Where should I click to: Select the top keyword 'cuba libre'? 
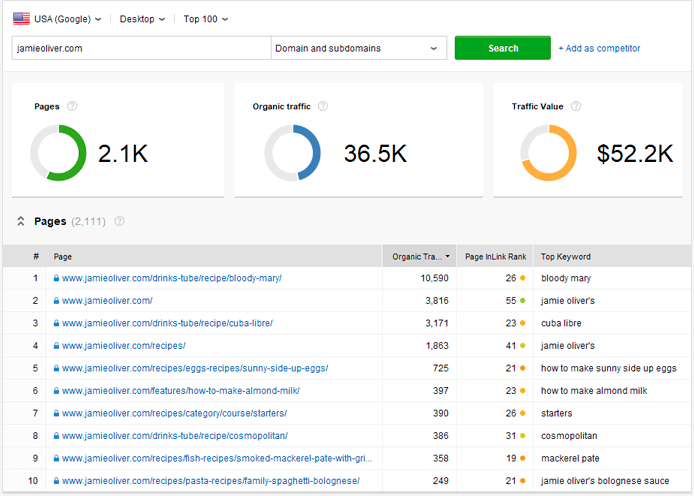[x=561, y=323]
